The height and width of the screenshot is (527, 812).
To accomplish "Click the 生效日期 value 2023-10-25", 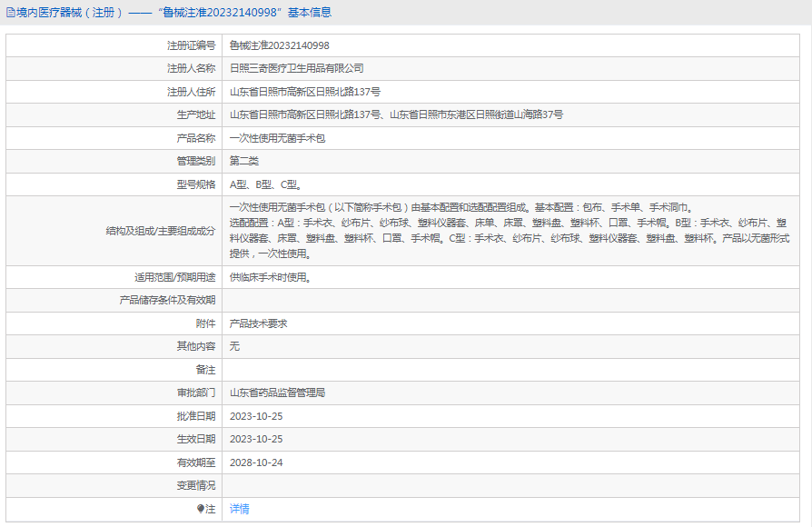I will pos(256,439).
